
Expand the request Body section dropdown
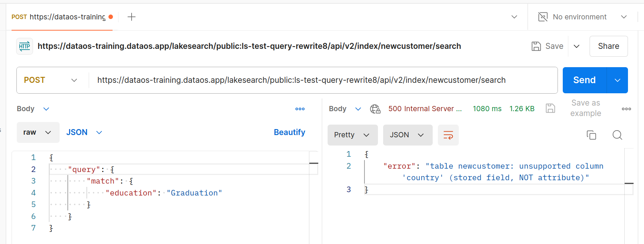[x=46, y=109]
